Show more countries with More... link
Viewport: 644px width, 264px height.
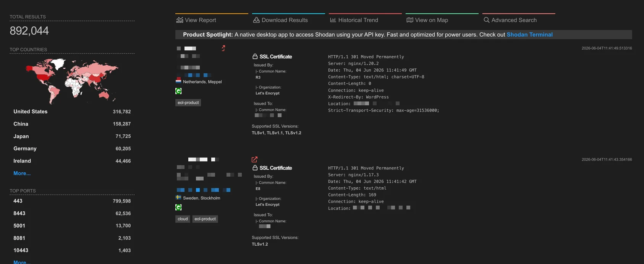coord(22,173)
